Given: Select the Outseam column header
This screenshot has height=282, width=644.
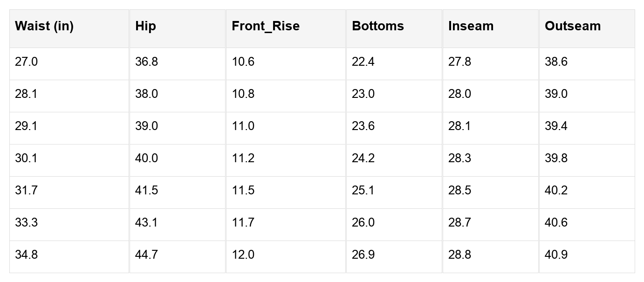Looking at the screenshot, I should click(573, 26).
